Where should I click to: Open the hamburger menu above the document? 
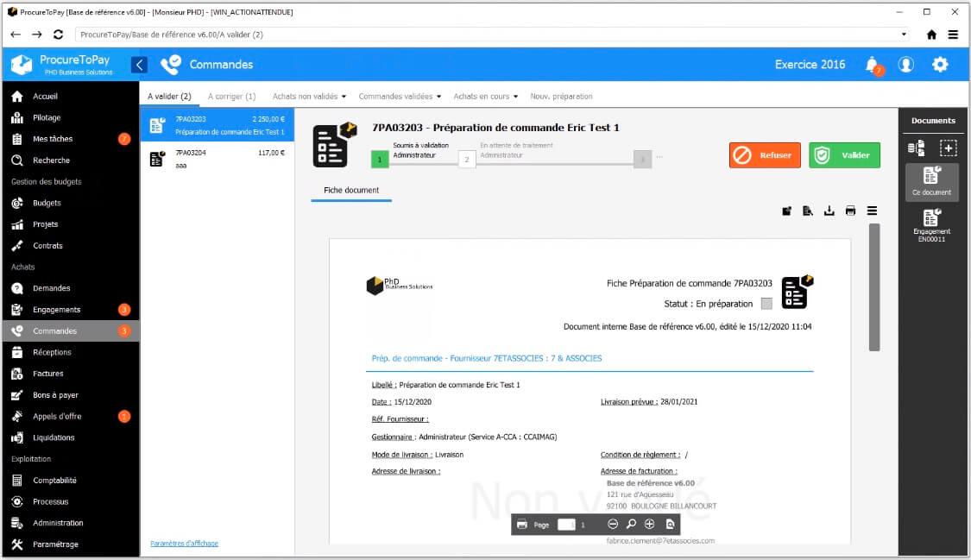pyautogui.click(x=872, y=211)
